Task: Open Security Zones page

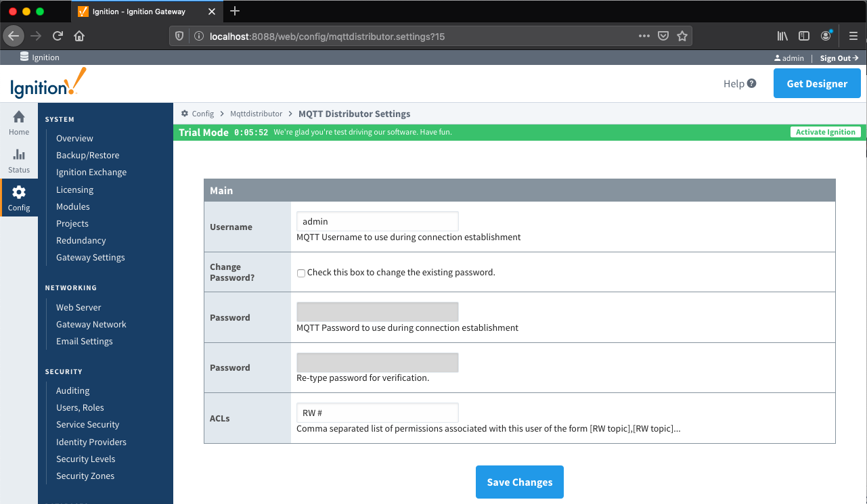Action: pyautogui.click(x=85, y=476)
